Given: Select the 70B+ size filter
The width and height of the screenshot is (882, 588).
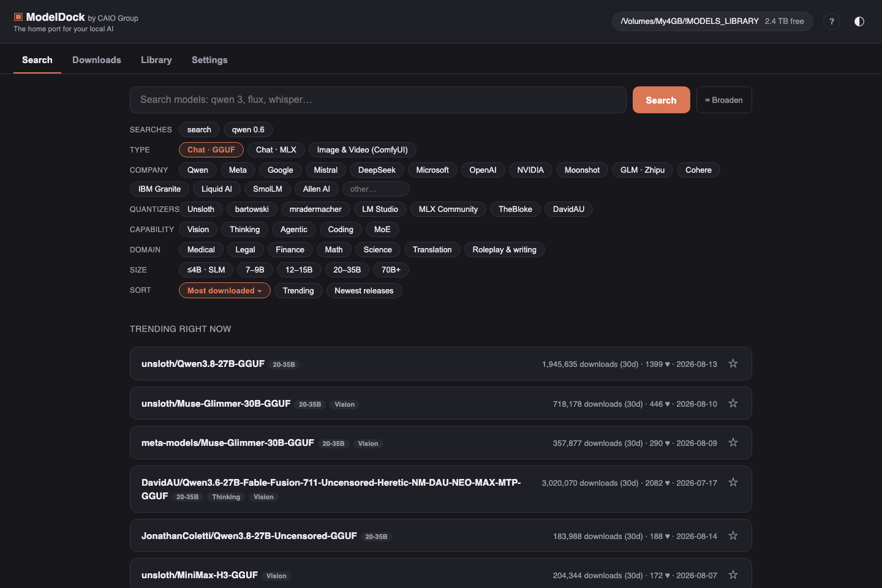Looking at the screenshot, I should tap(391, 270).
